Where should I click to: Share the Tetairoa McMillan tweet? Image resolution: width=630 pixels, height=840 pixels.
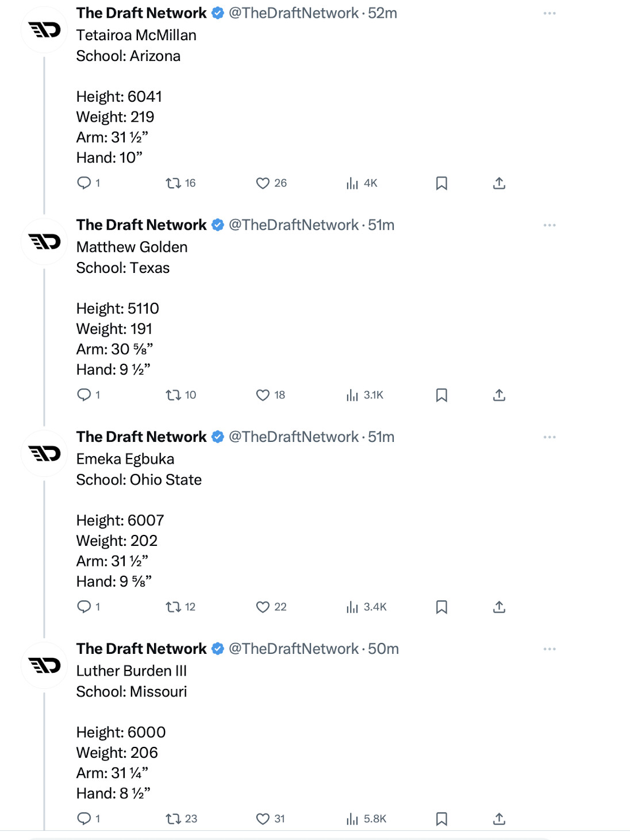click(x=499, y=183)
